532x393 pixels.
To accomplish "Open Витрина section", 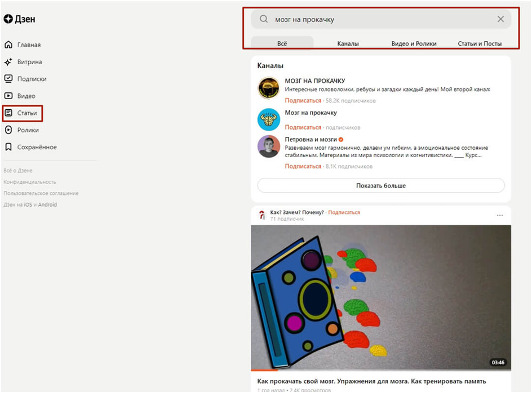I will click(29, 62).
